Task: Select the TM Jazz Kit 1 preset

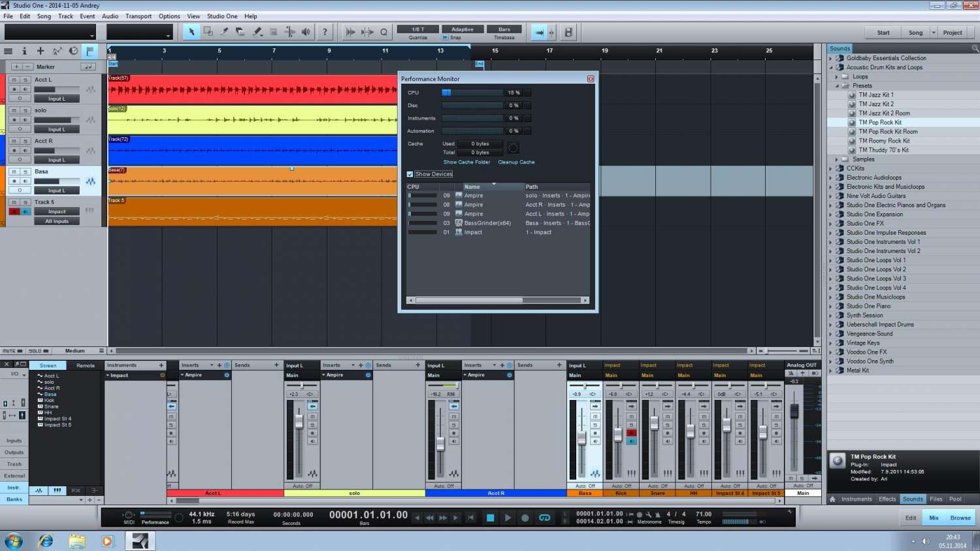Action: 875,95
